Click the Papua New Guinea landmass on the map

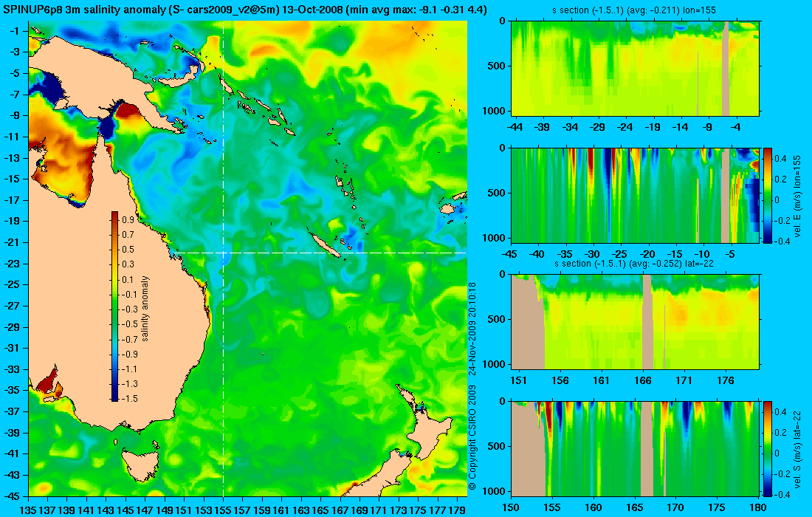point(103,72)
